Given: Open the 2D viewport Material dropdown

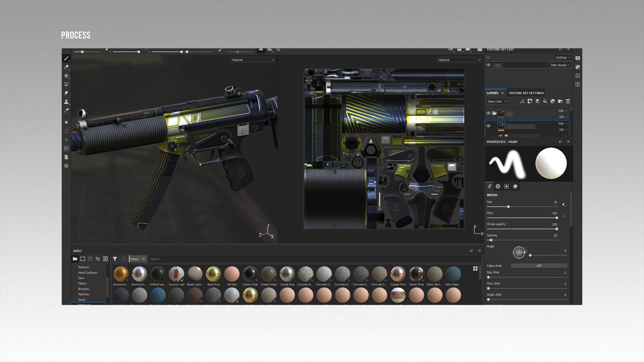Looking at the screenshot, I should 459,60.
